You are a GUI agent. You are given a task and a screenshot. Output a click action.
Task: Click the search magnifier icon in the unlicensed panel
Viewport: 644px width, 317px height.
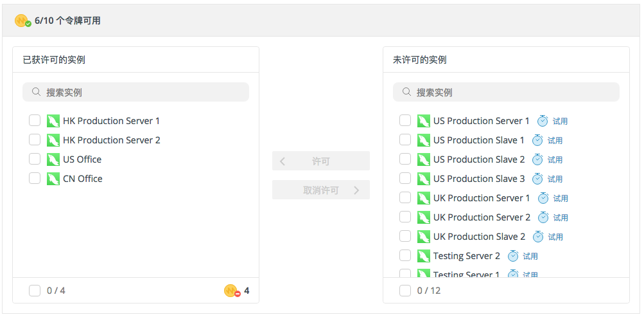(x=406, y=92)
